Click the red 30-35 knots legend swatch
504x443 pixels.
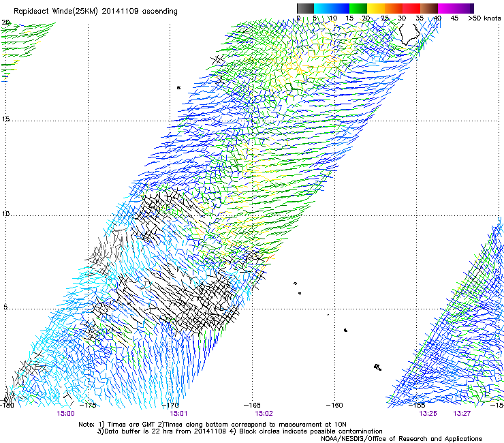[411, 8]
